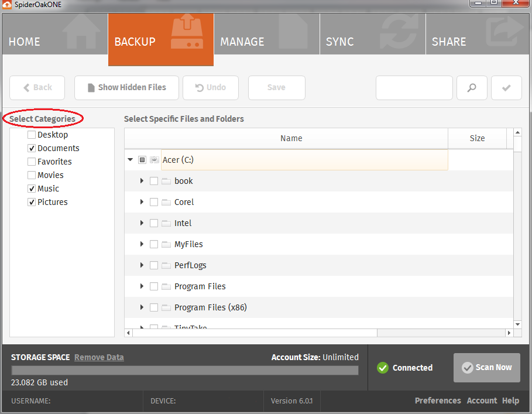The width and height of the screenshot is (532, 414).
Task: Click the horizontal scroll left arrow
Action: pos(128,333)
